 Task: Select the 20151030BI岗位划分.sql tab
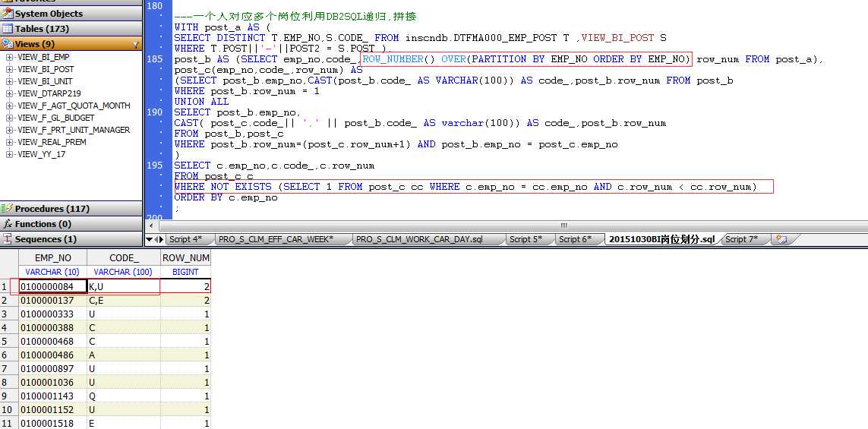pyautogui.click(x=662, y=239)
